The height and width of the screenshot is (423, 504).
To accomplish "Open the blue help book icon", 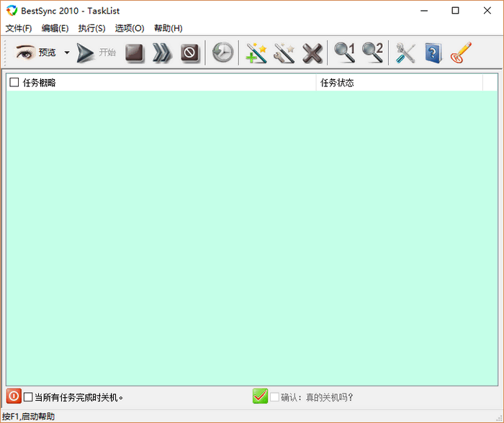I will pos(433,53).
